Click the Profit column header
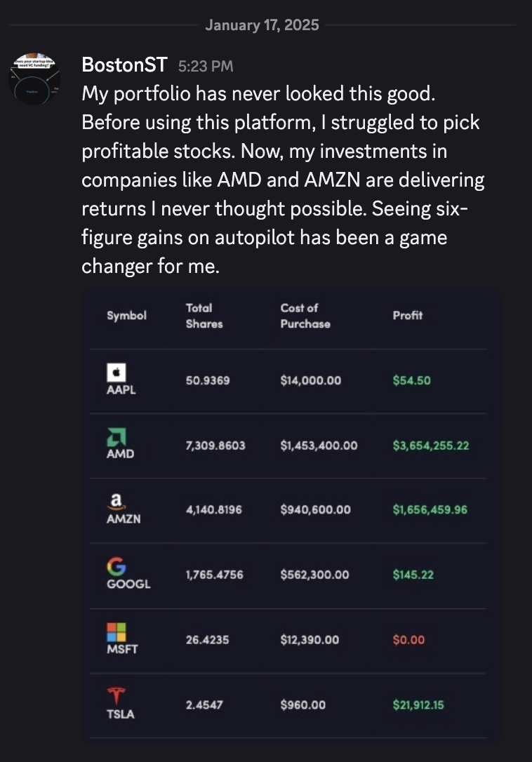The image size is (532, 762). coord(408,316)
